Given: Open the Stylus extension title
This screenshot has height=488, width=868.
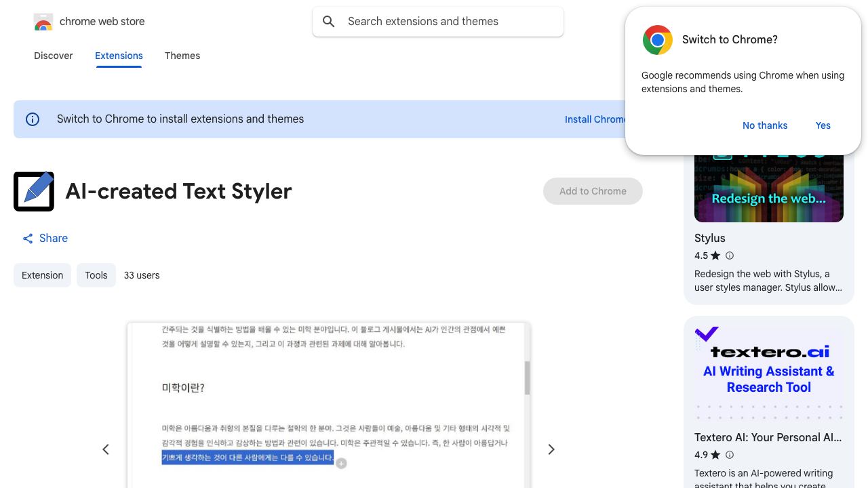Looking at the screenshot, I should [x=710, y=239].
